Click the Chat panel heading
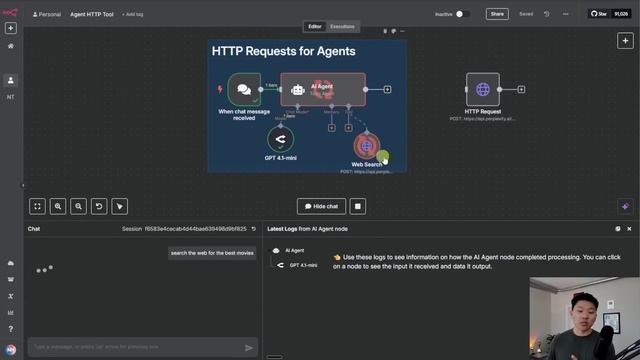 tap(34, 229)
